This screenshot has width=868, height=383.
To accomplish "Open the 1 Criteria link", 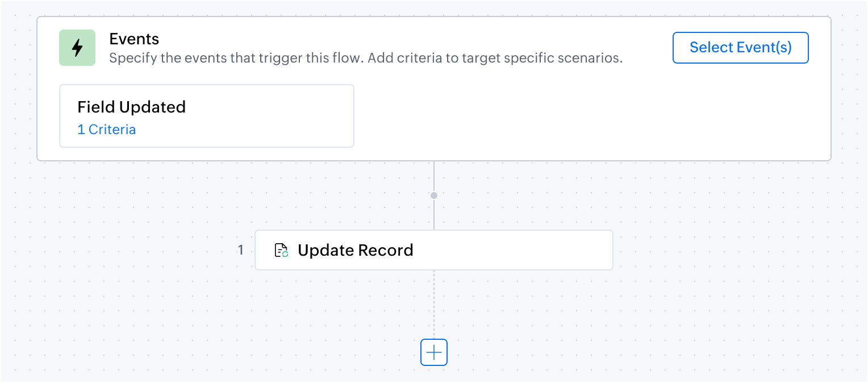I will point(106,130).
